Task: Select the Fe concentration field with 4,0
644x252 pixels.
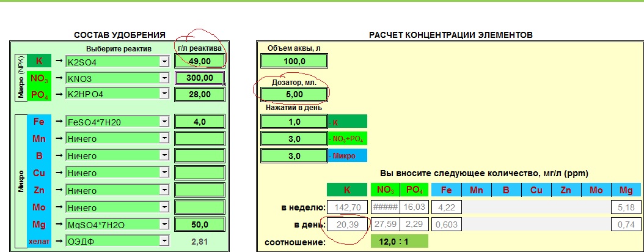Action: click(x=200, y=122)
